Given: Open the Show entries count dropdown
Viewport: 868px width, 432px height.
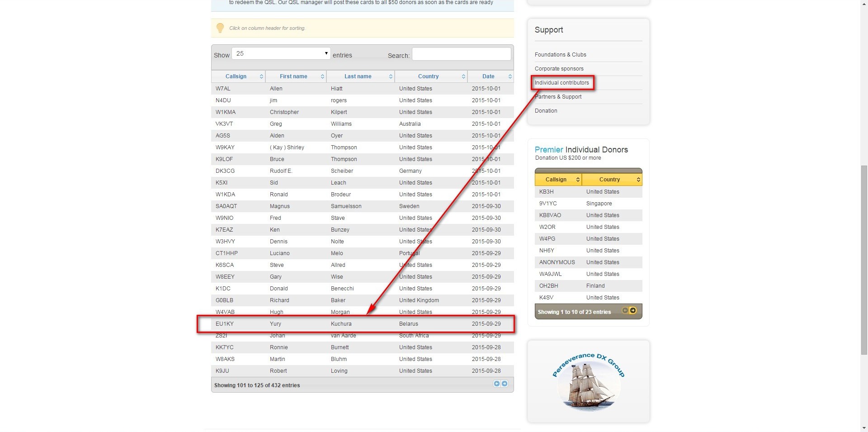Looking at the screenshot, I should (x=281, y=53).
